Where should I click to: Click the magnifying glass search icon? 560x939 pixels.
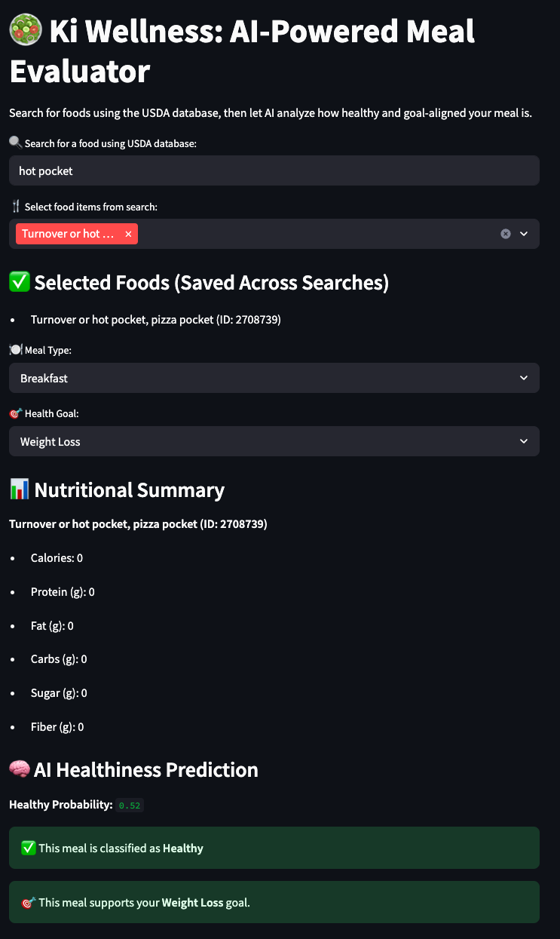coord(15,142)
